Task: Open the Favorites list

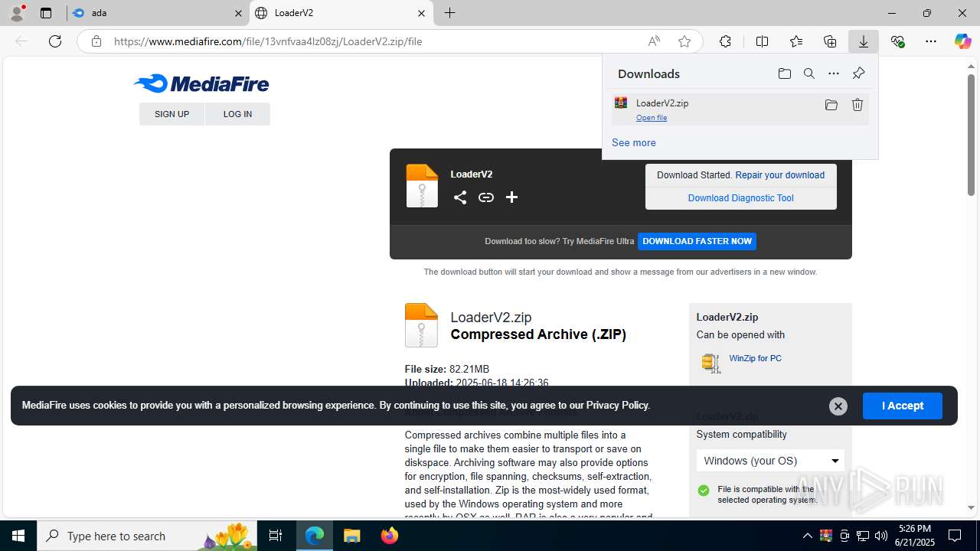Action: pos(796,41)
